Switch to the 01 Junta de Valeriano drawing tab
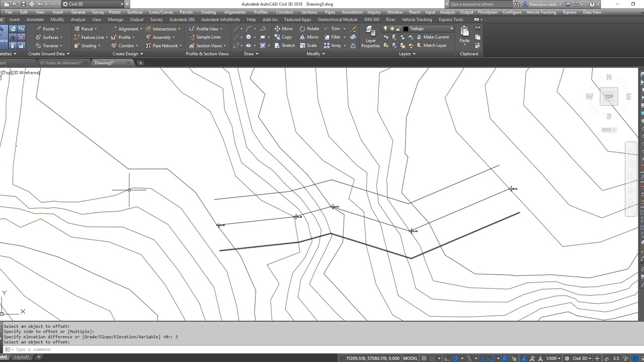This screenshot has width=644, height=362. point(60,63)
